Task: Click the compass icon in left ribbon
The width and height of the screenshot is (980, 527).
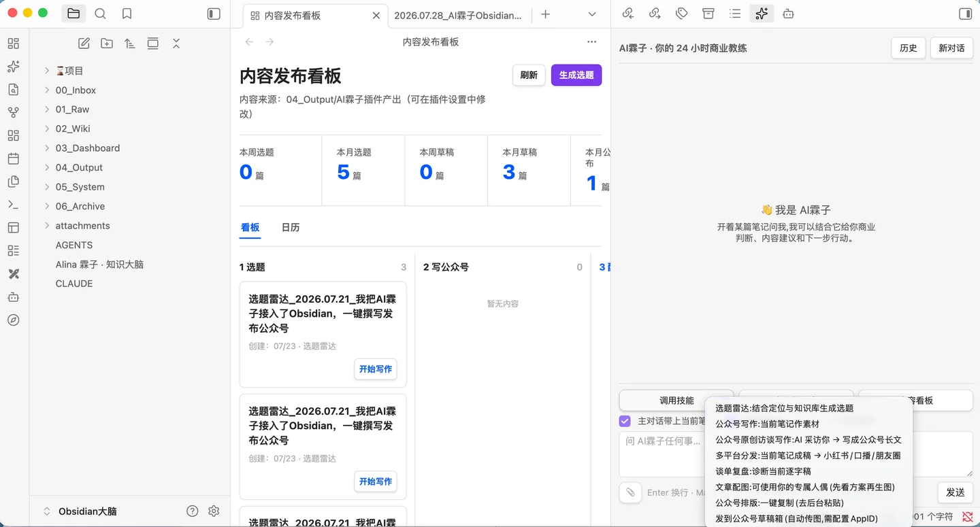Action: click(13, 320)
